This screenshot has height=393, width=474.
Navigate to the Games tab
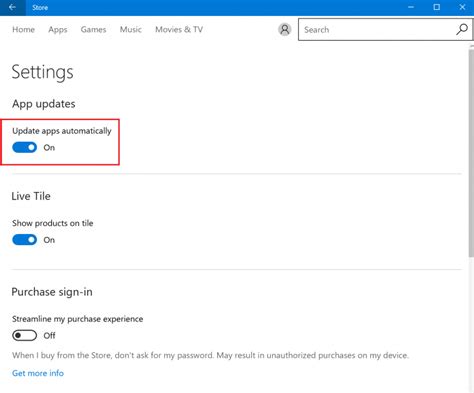point(93,29)
